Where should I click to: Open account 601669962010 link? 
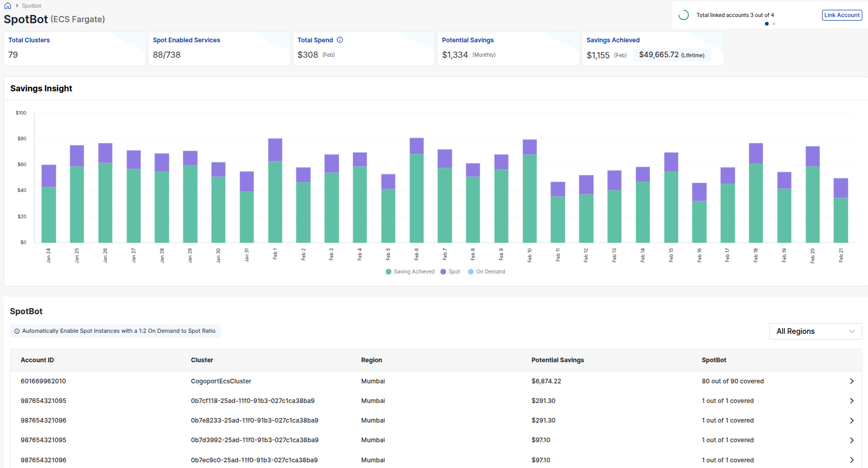[43, 381]
